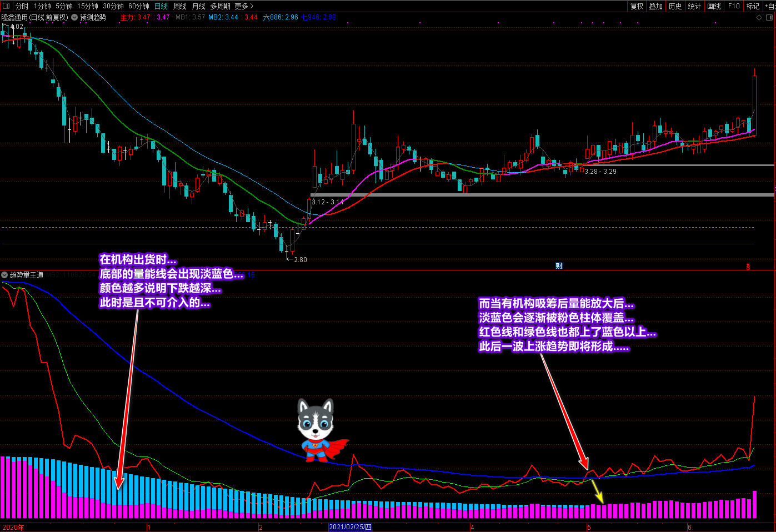Click the husky superhero mascot image
The width and height of the screenshot is (776, 532).
(x=318, y=429)
